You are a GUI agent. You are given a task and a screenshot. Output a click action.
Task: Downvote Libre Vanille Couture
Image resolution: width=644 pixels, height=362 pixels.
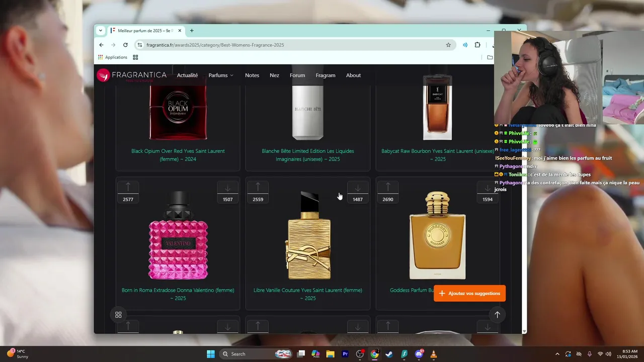click(x=358, y=187)
